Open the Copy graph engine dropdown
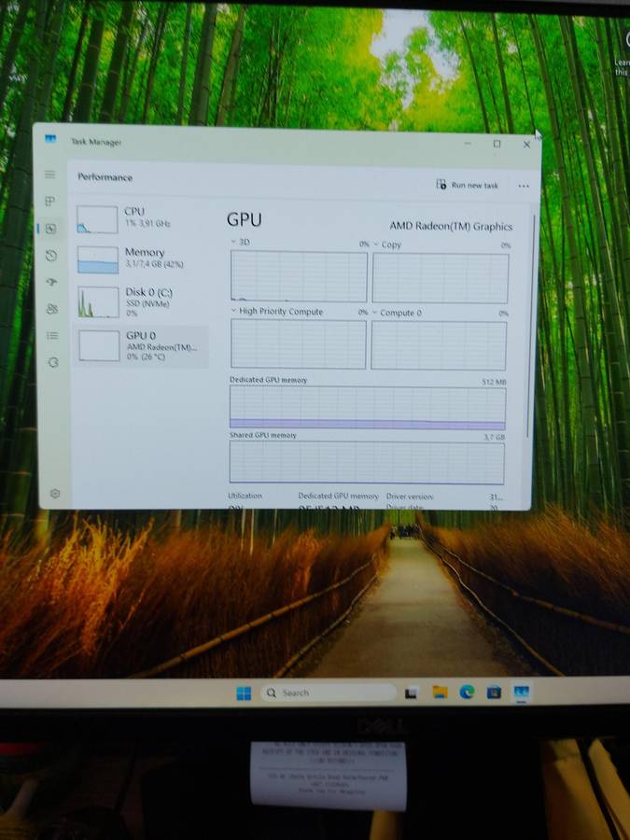The height and width of the screenshot is (840, 630). [x=376, y=245]
